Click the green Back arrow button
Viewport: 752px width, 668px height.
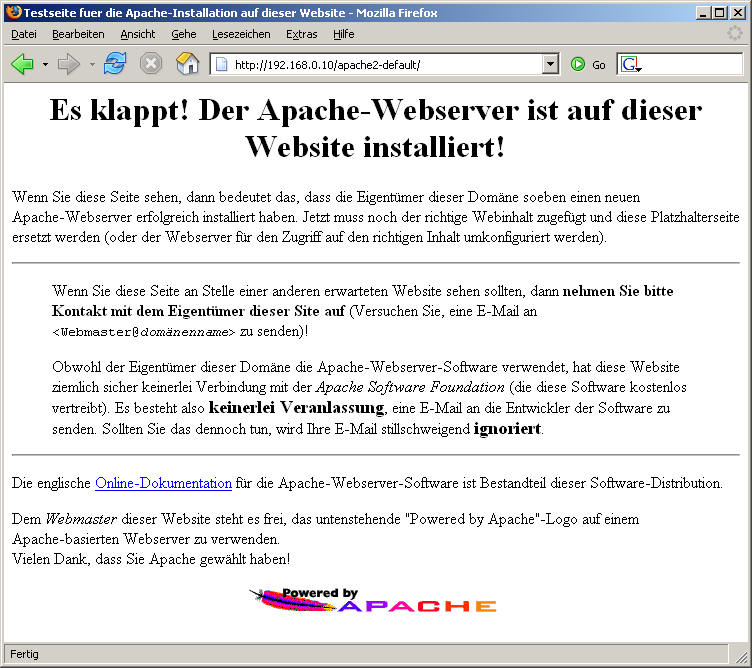tap(22, 64)
